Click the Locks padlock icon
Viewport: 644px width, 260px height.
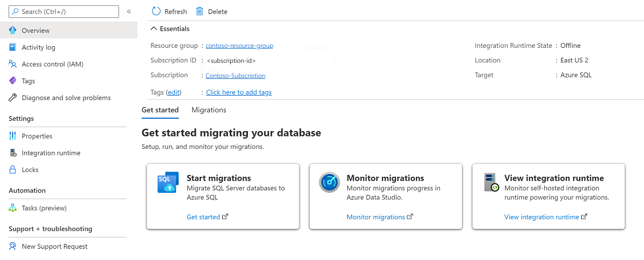[x=13, y=170]
